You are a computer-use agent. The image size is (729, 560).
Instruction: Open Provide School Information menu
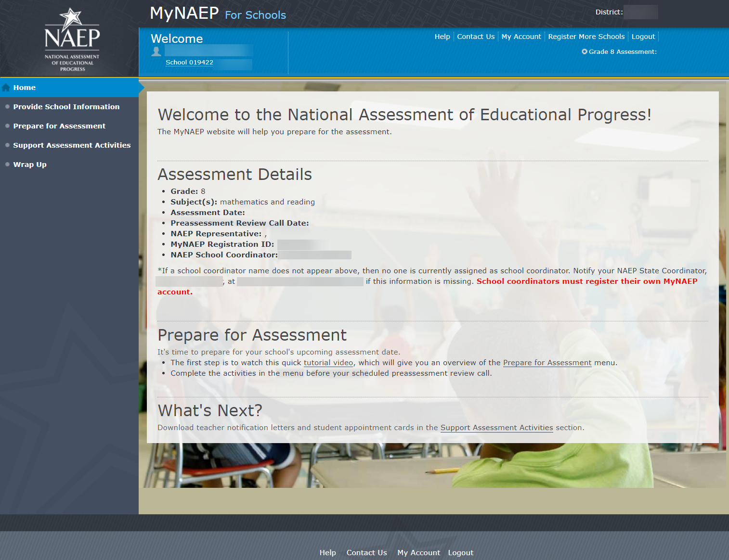click(66, 107)
